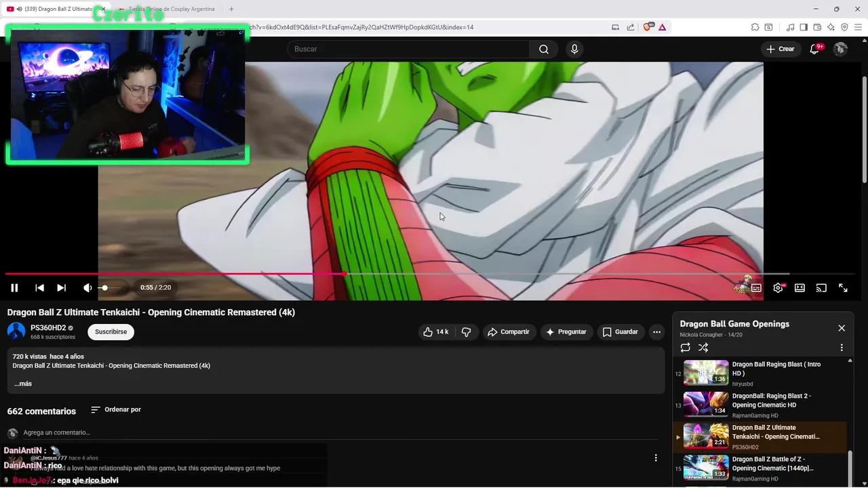Save video with Guardar button
Viewport: 868px width, 488px height.
click(620, 332)
